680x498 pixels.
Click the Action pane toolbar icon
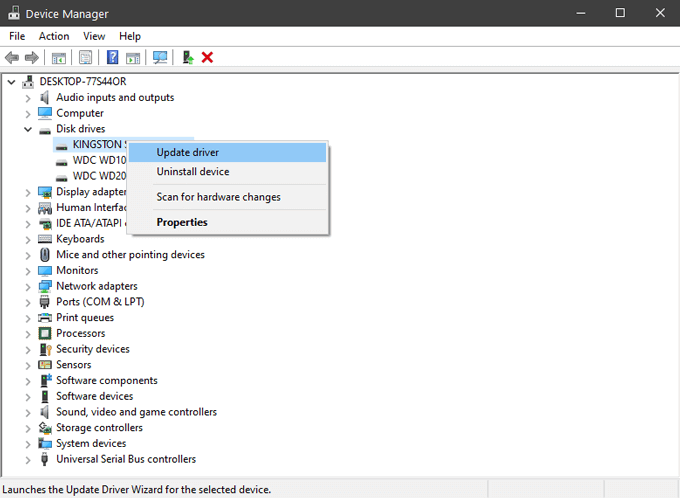click(x=133, y=58)
